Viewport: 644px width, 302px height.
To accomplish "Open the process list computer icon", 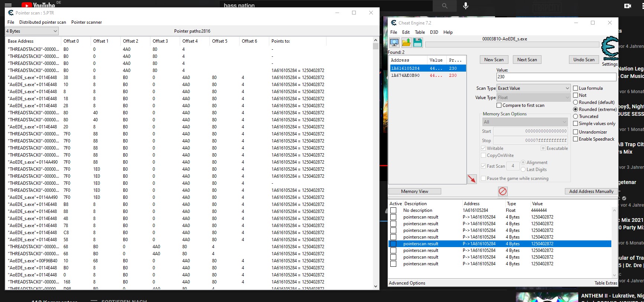I will tap(394, 43).
